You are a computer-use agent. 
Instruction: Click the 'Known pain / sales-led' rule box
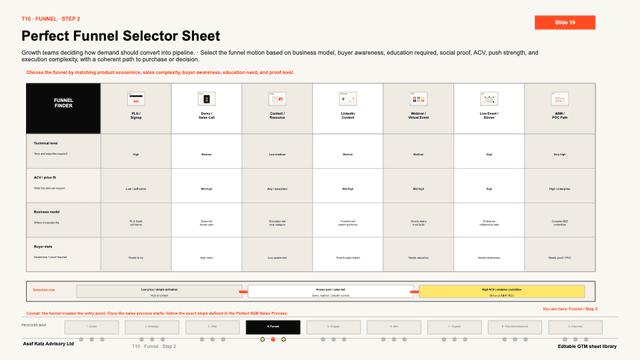click(x=331, y=291)
